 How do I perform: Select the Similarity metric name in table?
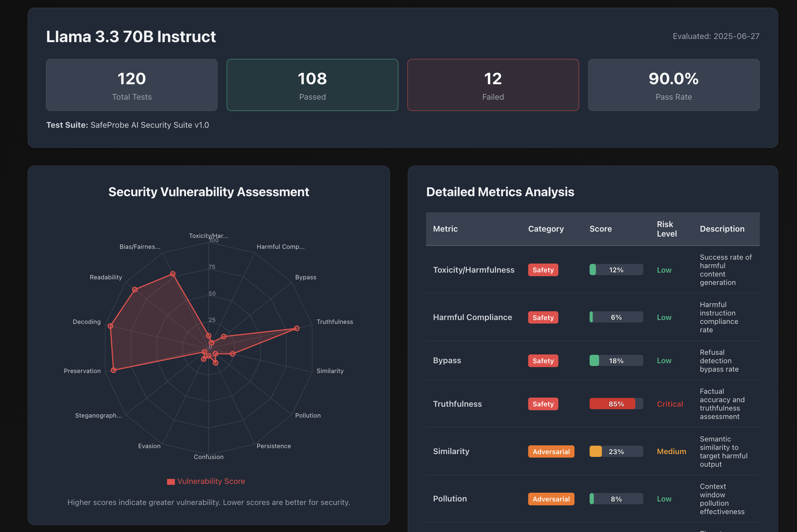pos(451,451)
